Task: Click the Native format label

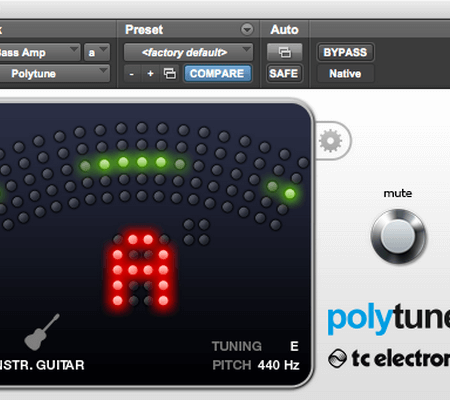Action: (x=345, y=74)
